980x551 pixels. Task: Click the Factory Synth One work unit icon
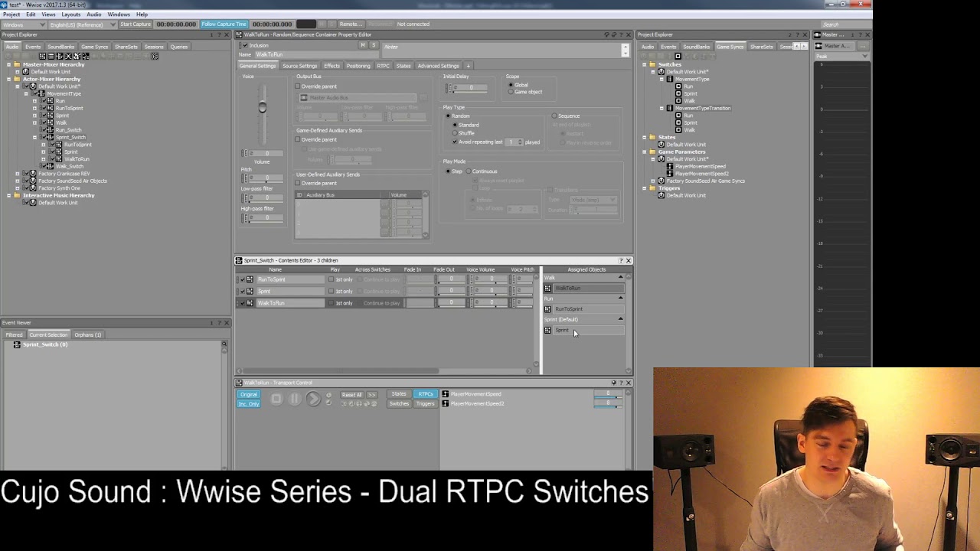(x=33, y=188)
